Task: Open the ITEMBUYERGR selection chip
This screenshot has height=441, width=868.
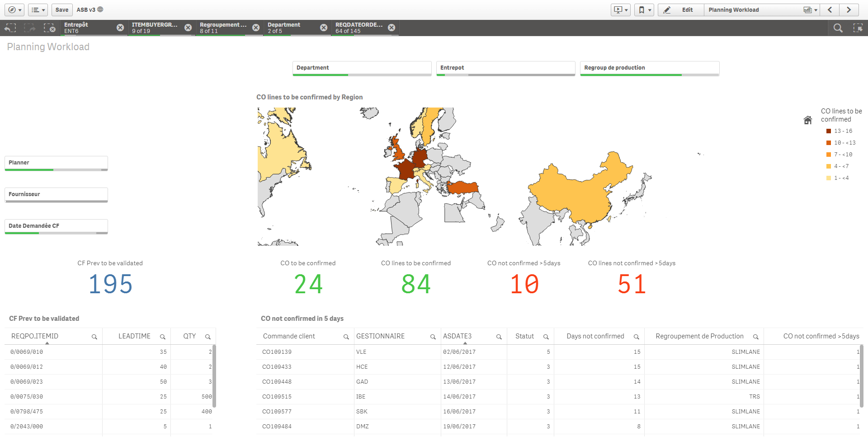Action: point(154,28)
